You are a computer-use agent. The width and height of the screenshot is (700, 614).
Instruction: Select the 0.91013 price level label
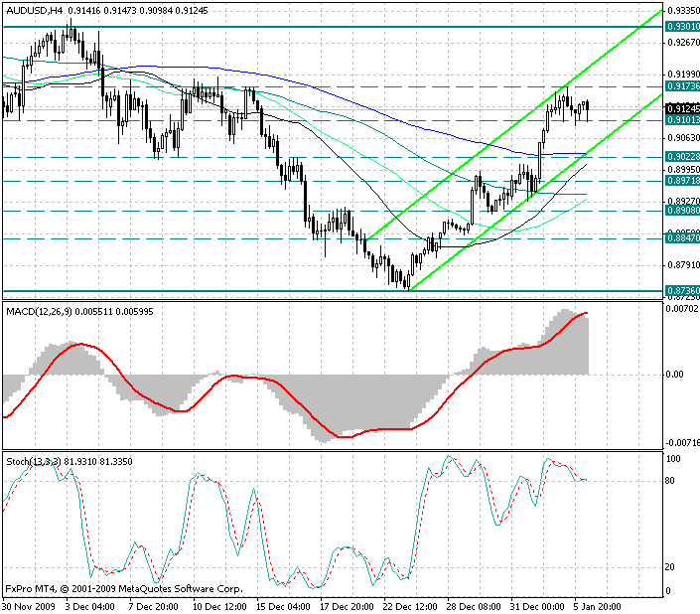click(x=682, y=120)
